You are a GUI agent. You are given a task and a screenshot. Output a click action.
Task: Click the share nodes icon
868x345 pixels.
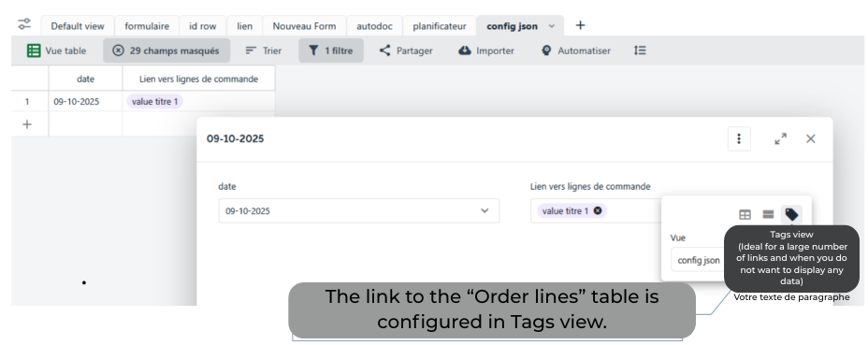pos(384,50)
